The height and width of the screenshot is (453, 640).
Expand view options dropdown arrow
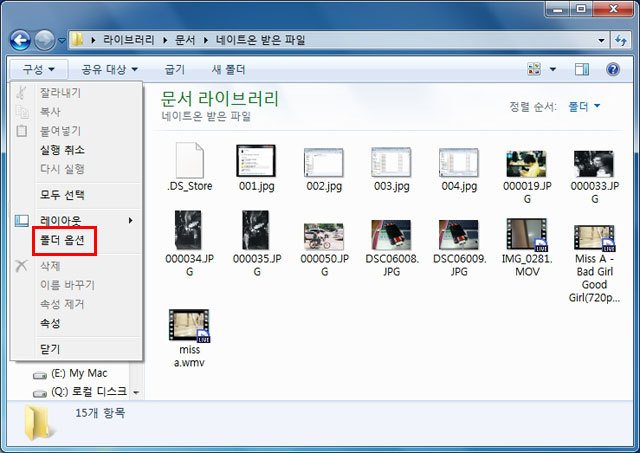click(553, 69)
